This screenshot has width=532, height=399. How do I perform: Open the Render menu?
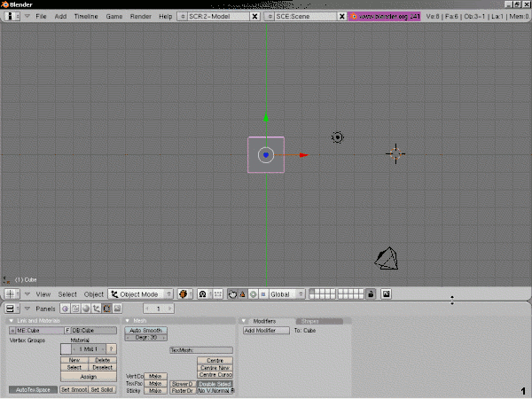coord(140,17)
